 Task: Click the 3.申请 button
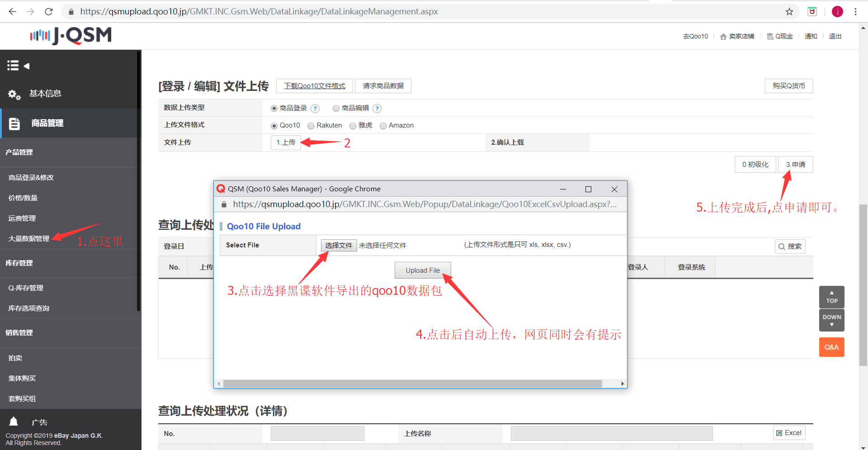[796, 165]
